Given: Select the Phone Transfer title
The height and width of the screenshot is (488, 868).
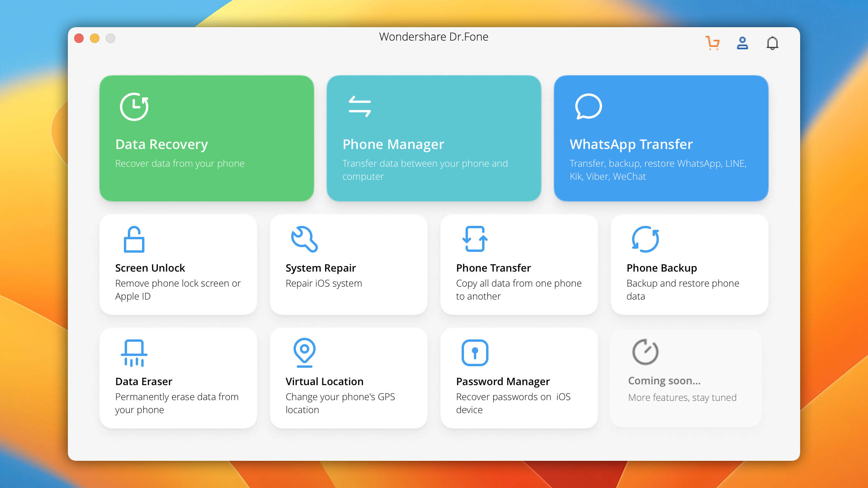Looking at the screenshot, I should tap(493, 268).
